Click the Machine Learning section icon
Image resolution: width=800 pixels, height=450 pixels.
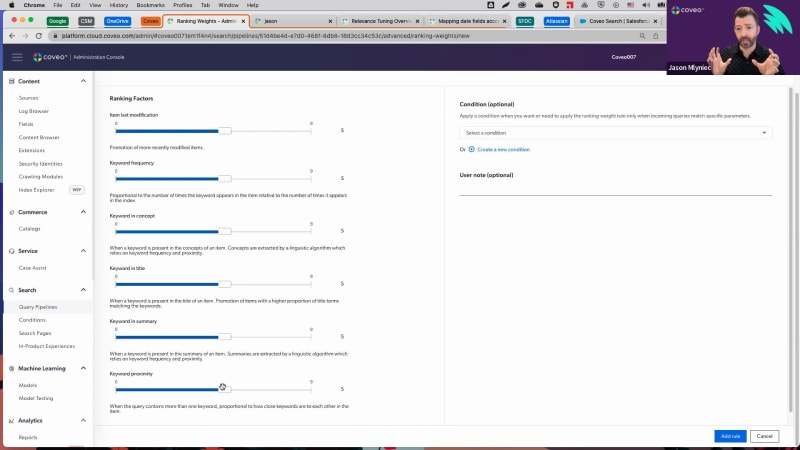[11, 368]
